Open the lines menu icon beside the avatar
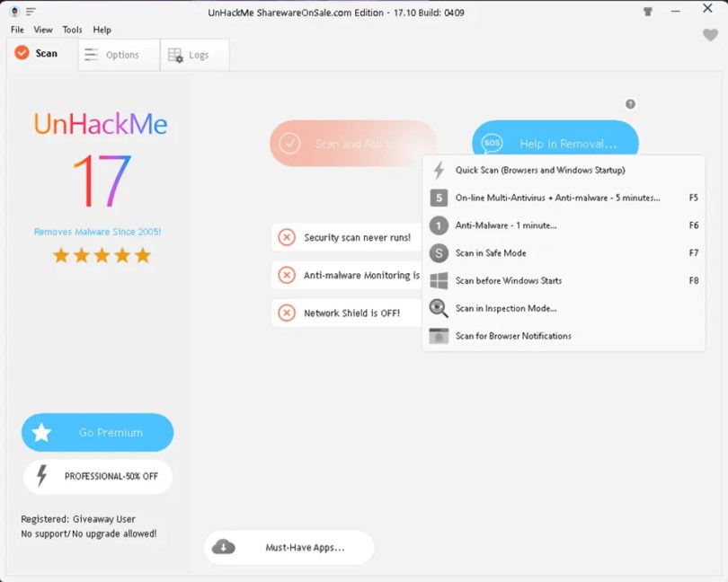Screen dimensions: 728x582 coord(31,11)
